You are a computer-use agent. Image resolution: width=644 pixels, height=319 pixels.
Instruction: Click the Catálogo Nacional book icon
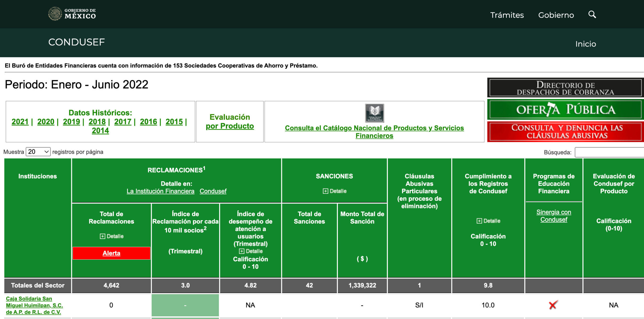(x=374, y=113)
